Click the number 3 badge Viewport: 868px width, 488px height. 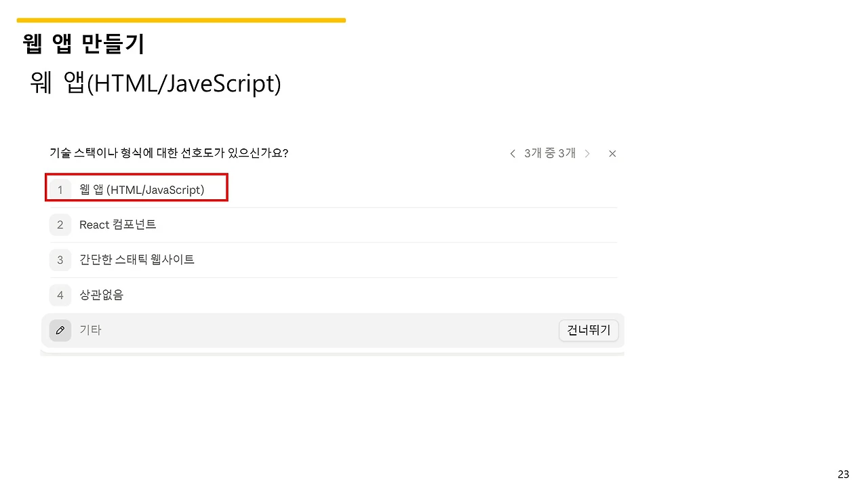(60, 260)
